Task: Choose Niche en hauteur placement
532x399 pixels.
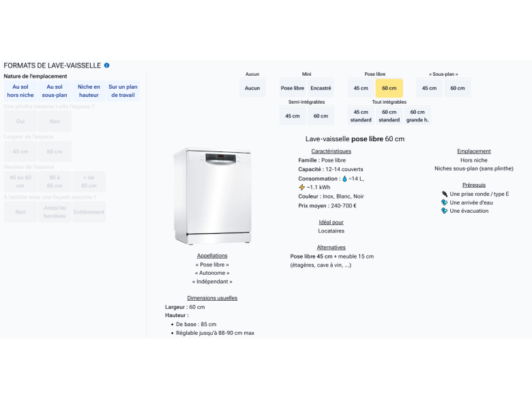Action: 89,91
